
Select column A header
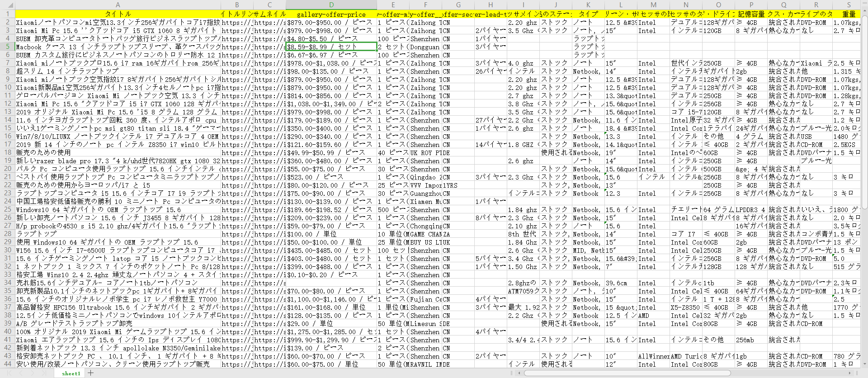pyautogui.click(x=118, y=5)
